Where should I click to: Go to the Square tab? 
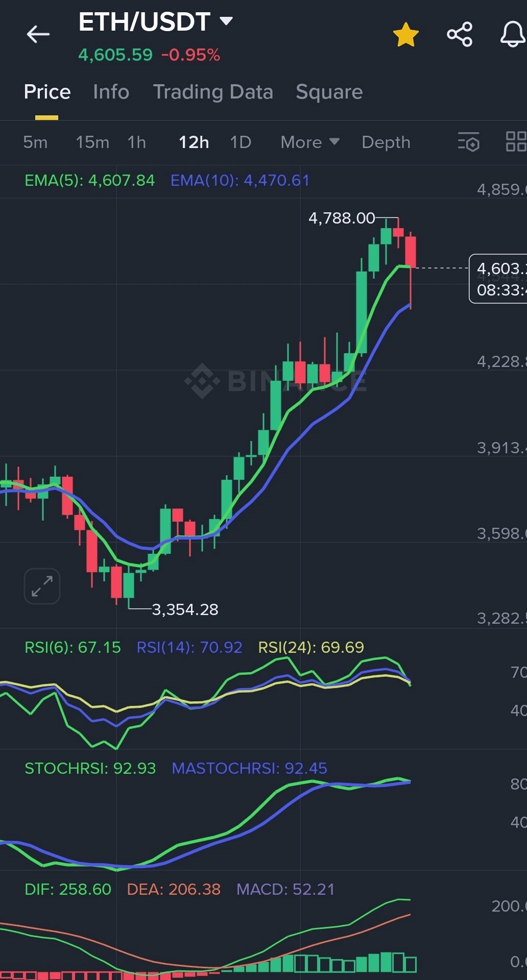pyautogui.click(x=329, y=92)
